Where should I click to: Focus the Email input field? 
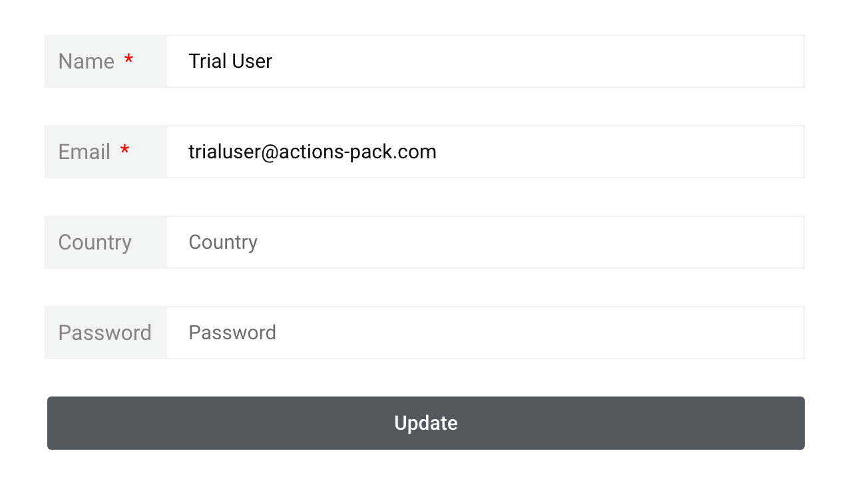pyautogui.click(x=485, y=152)
